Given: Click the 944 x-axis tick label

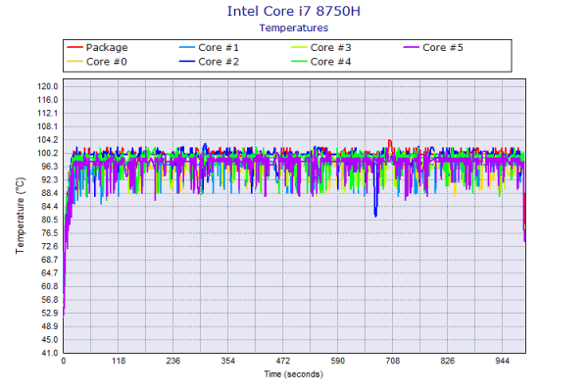Looking at the screenshot, I should pos(502,361).
